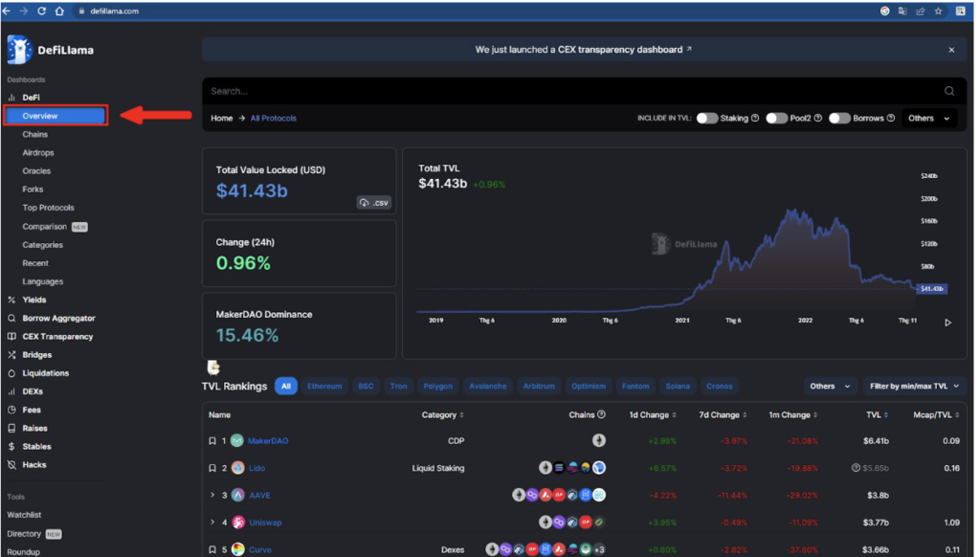The image size is (980, 557).
Task: Switch to the Ethereum chain tab
Action: click(x=324, y=387)
